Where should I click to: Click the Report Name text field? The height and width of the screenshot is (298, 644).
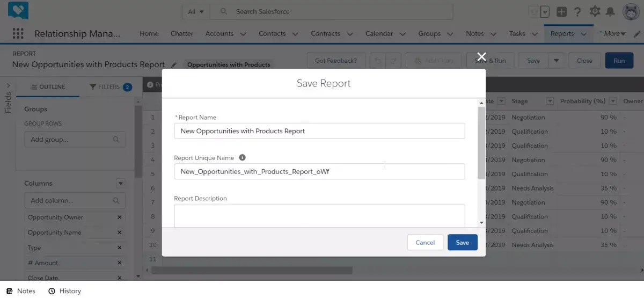[319, 131]
